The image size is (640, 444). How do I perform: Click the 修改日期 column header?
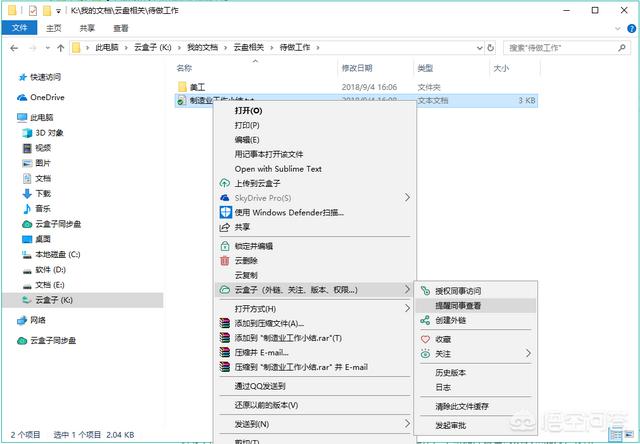[358, 68]
